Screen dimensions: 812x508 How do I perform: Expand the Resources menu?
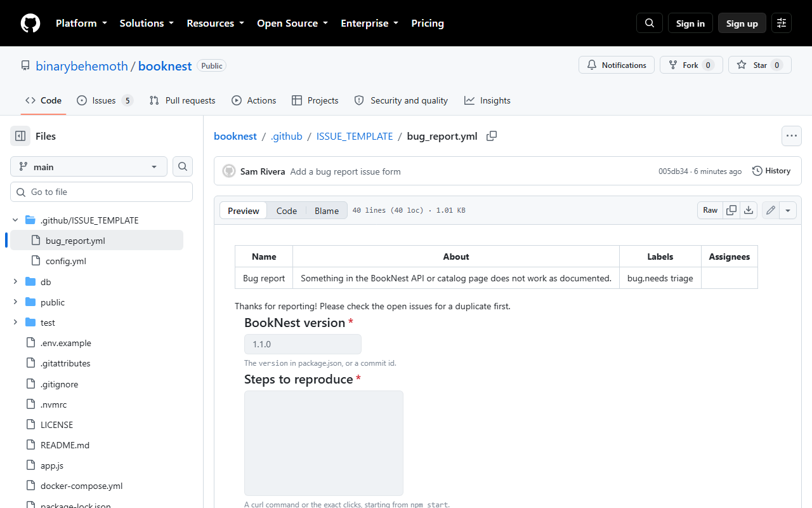[215, 23]
